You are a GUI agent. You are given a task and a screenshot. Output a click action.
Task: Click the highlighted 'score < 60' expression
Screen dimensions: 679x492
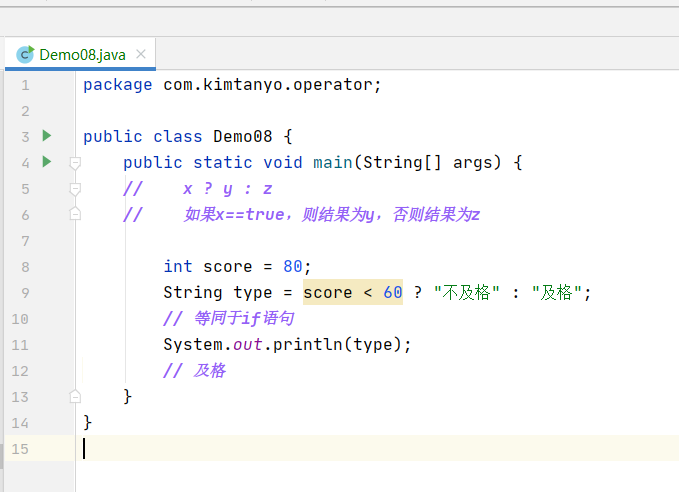pos(353,292)
